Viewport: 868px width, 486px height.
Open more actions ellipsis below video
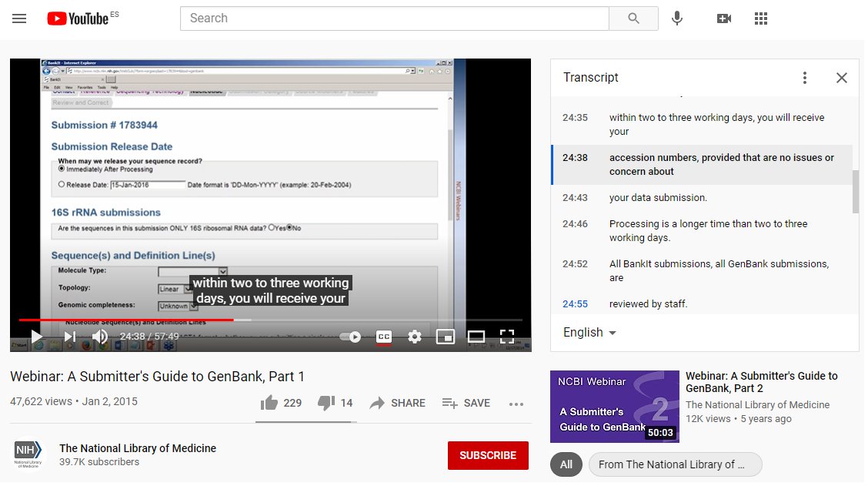tap(516, 404)
